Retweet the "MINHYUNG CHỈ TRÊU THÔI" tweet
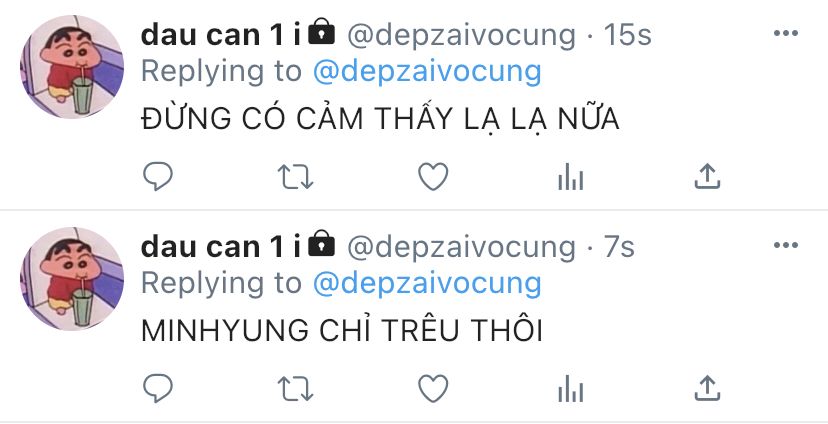 [x=296, y=389]
